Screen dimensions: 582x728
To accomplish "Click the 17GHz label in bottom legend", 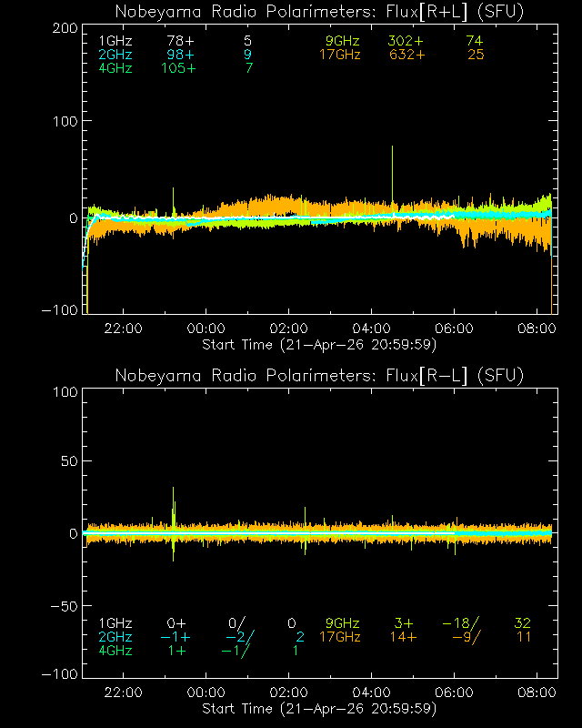I will click(339, 637).
